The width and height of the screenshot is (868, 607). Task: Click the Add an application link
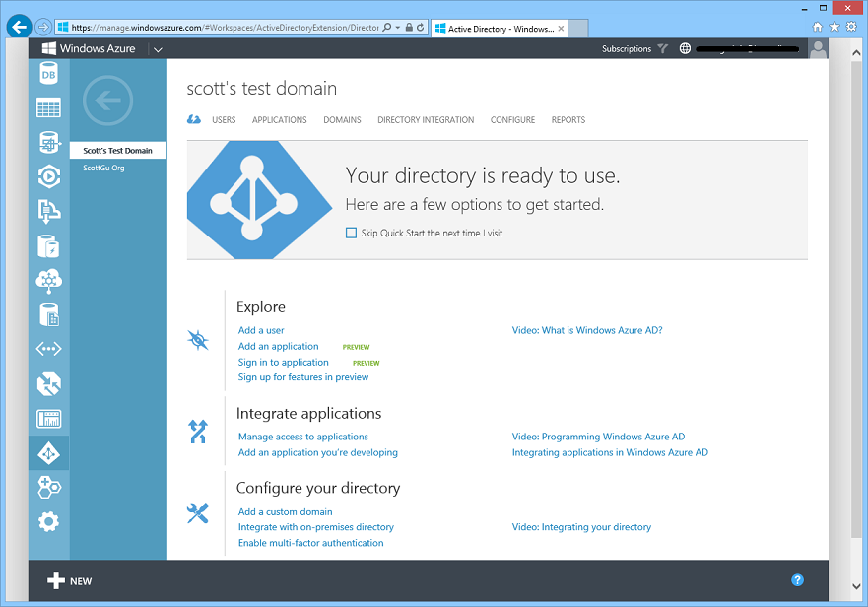[279, 346]
